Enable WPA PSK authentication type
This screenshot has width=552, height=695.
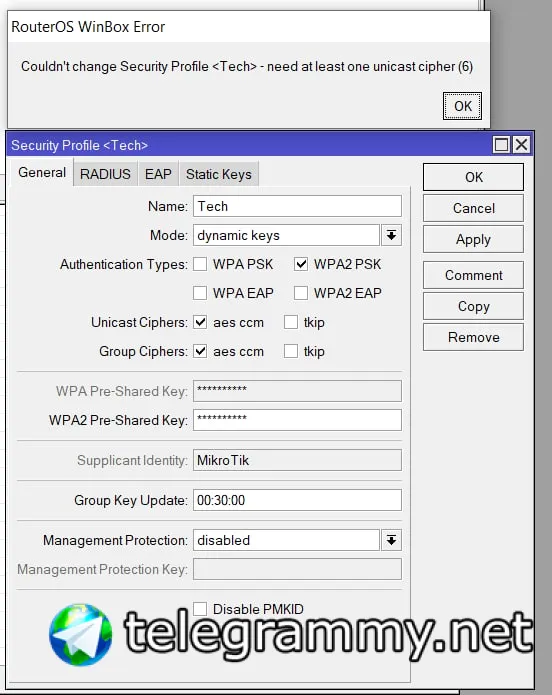[x=200, y=264]
